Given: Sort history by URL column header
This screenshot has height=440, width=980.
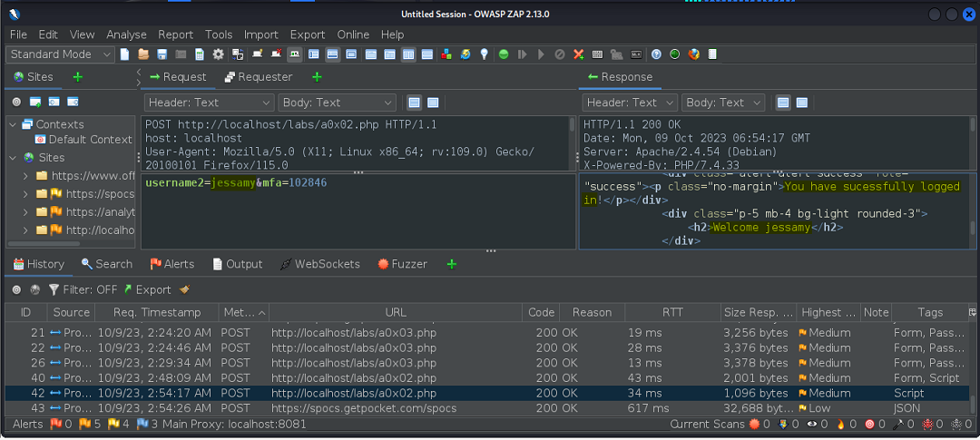Looking at the screenshot, I should [x=396, y=312].
